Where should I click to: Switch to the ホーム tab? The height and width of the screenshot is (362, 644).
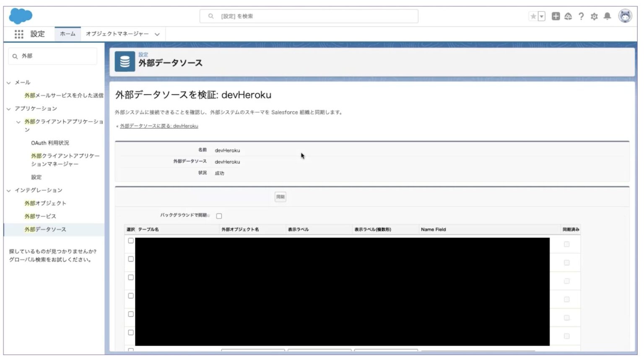(x=68, y=34)
